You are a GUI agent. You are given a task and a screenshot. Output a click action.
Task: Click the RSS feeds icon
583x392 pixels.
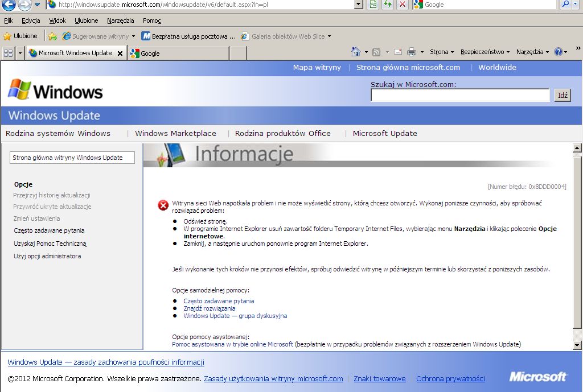click(x=376, y=52)
